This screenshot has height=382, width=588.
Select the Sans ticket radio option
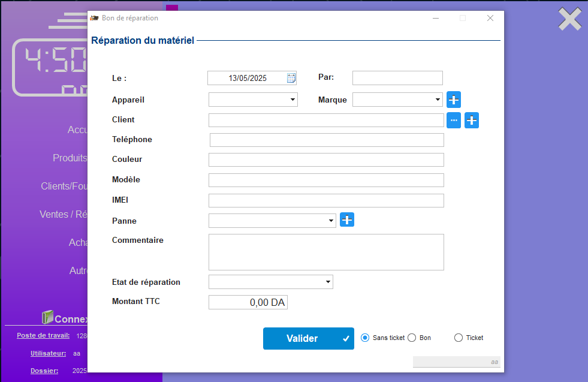[x=365, y=338]
